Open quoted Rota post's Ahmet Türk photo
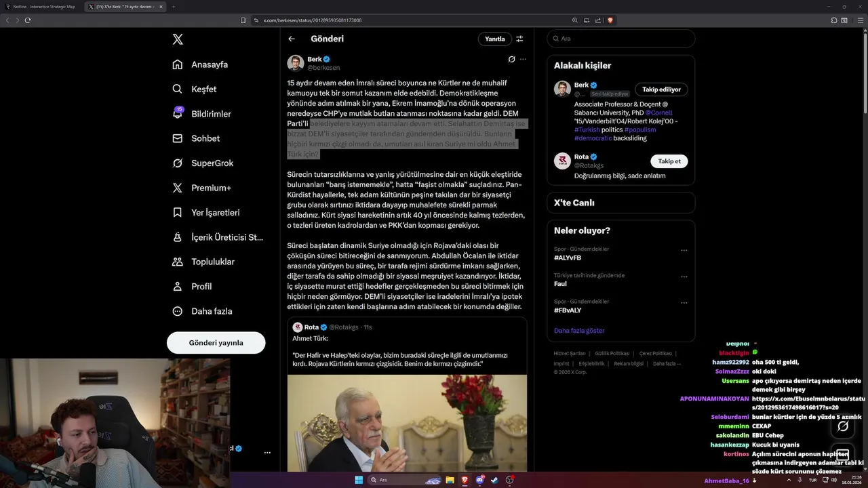The width and height of the screenshot is (868, 488). click(407, 424)
